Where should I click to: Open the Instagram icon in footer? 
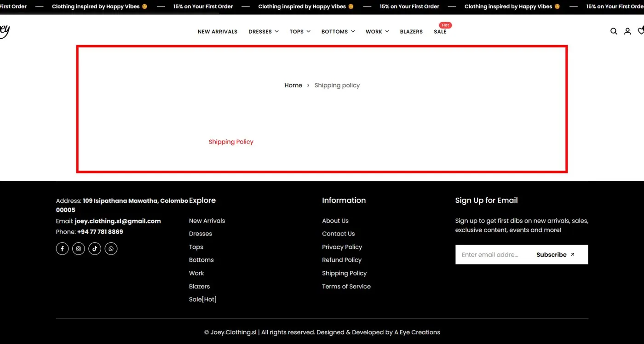pyautogui.click(x=79, y=249)
